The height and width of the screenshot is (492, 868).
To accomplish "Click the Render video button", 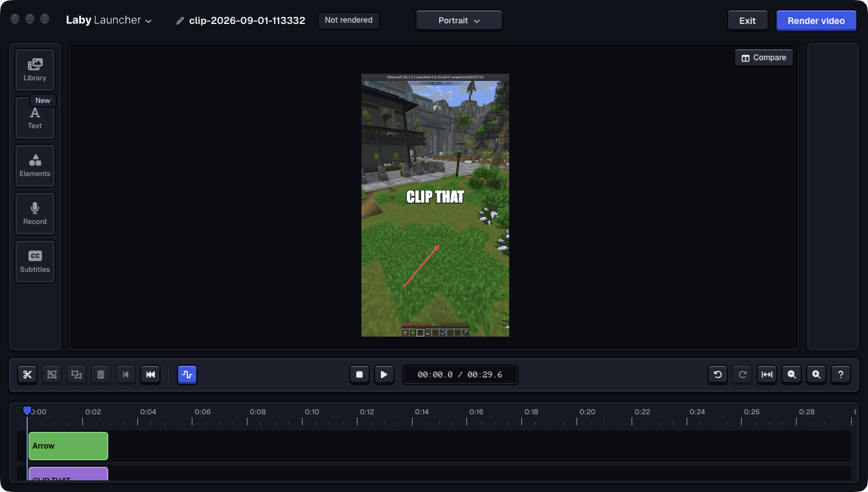I will coord(816,21).
